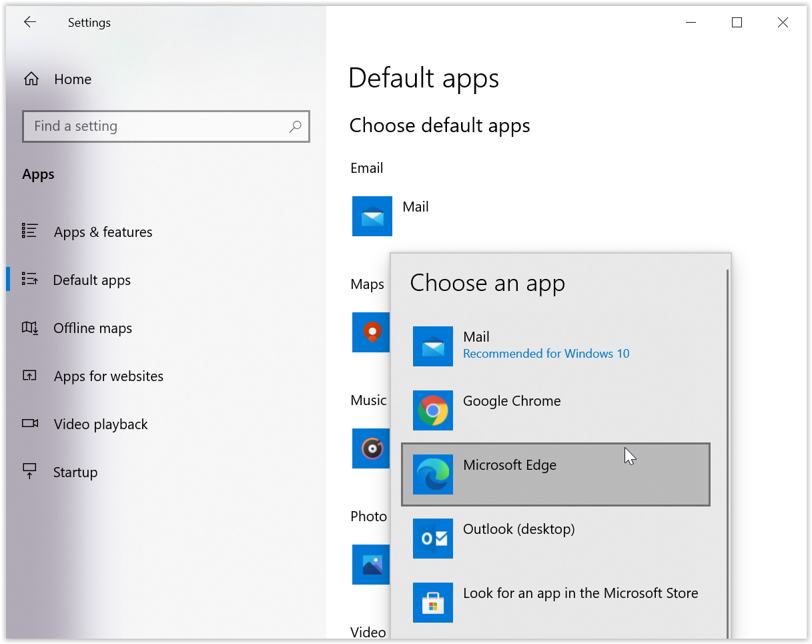The height and width of the screenshot is (644, 812).
Task: Maximize the Settings window
Action: [737, 23]
